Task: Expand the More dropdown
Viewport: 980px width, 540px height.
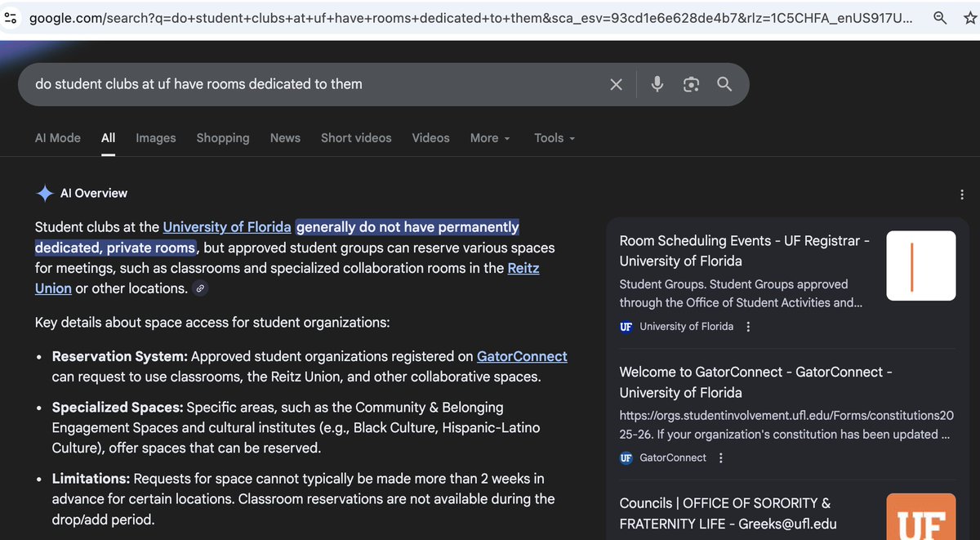Action: [x=490, y=138]
